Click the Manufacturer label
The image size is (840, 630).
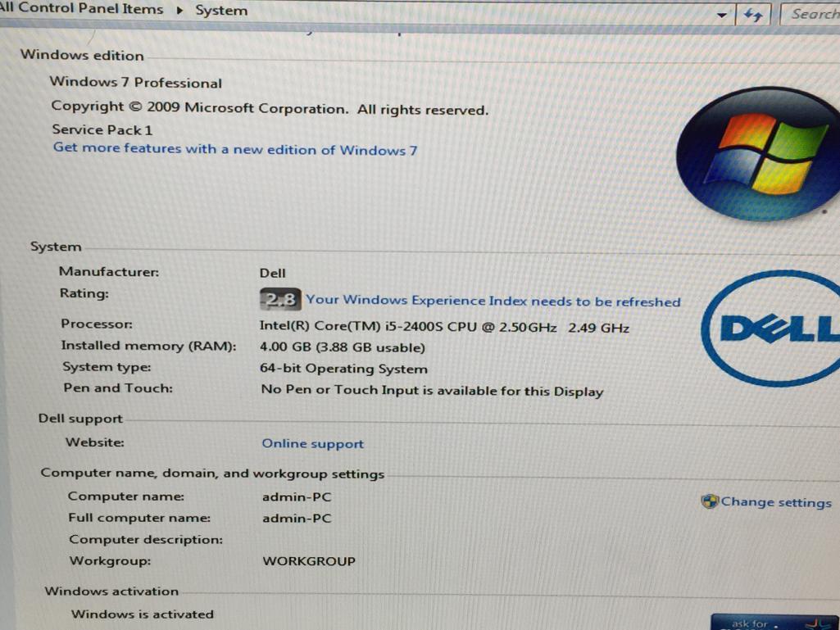[x=109, y=272]
